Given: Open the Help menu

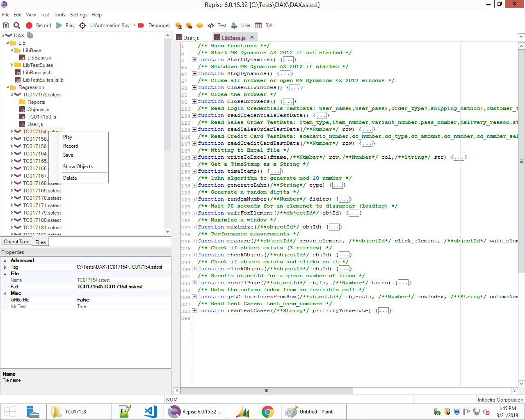Looking at the screenshot, I should tap(97, 15).
